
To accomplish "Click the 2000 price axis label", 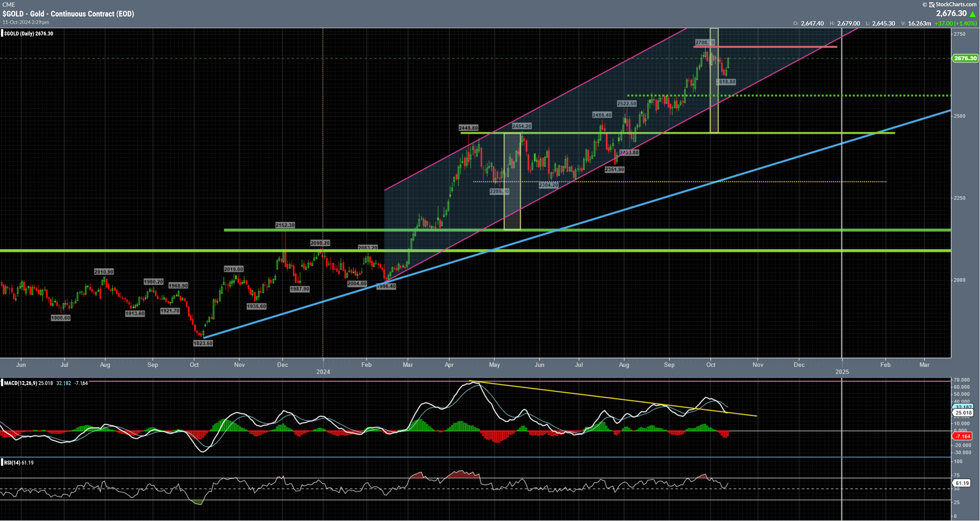I will pos(960,280).
